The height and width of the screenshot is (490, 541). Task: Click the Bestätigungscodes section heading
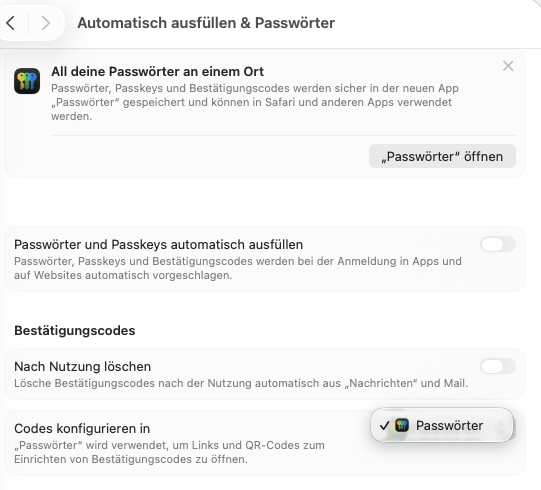75,331
